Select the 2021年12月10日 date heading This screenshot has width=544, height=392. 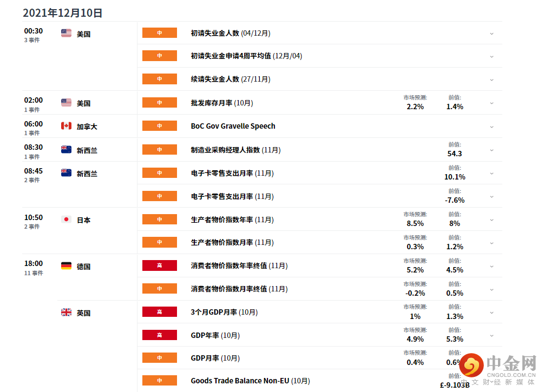pyautogui.click(x=62, y=13)
